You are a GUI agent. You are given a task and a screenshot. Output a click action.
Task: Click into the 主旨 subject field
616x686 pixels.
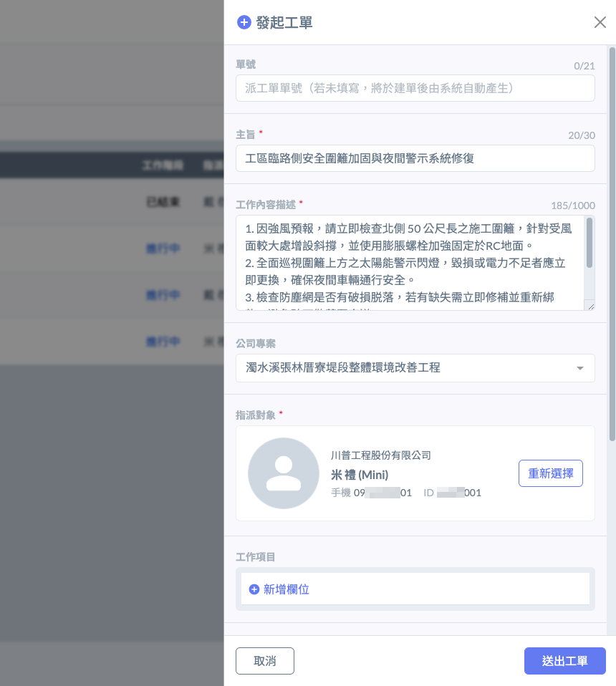click(x=415, y=158)
